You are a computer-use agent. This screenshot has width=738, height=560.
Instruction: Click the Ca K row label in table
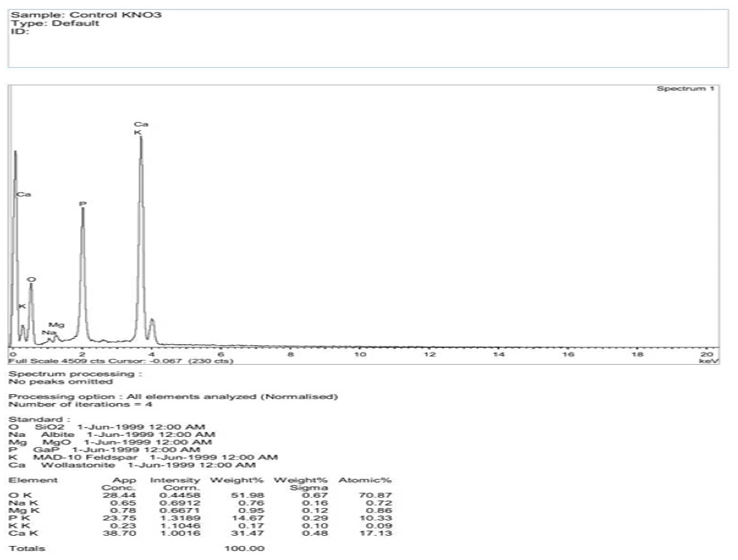coord(23,533)
